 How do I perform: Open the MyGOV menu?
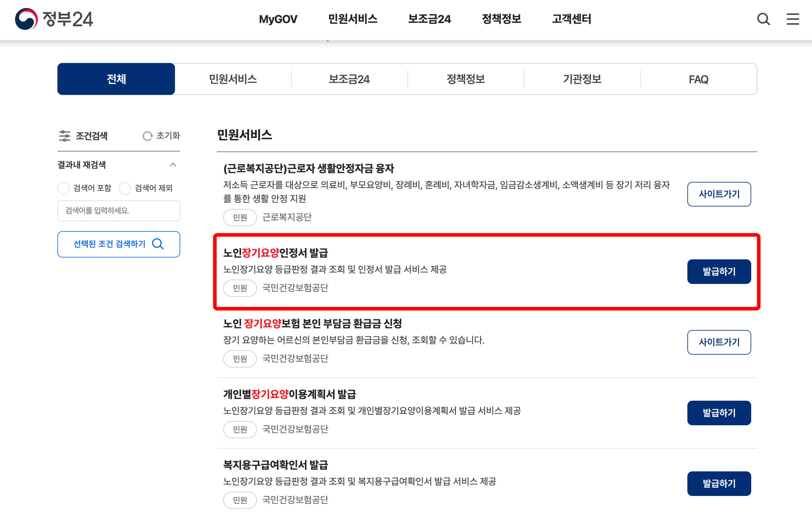pyautogui.click(x=278, y=20)
